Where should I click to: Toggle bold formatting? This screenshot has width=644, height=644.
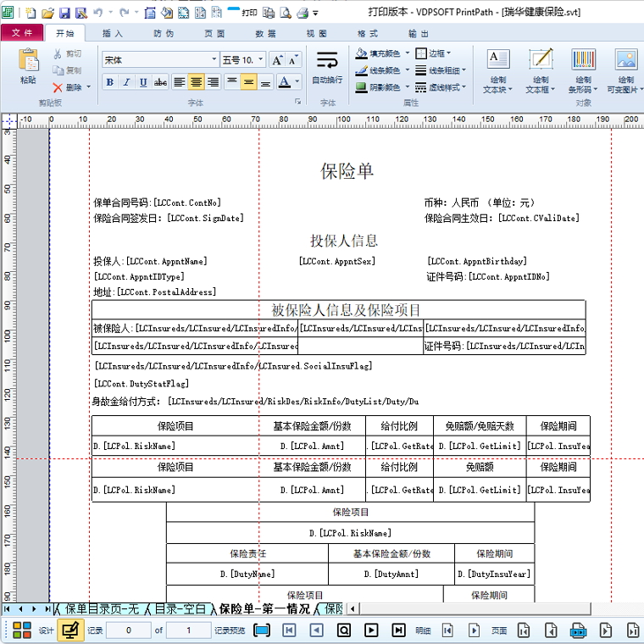(x=109, y=82)
